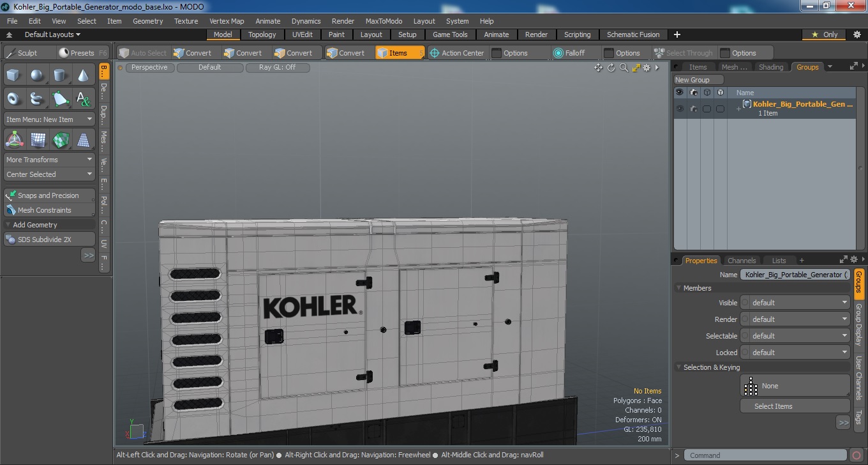Select the bend grid deform tool
Viewport: 868px width, 465px height.
pos(38,139)
